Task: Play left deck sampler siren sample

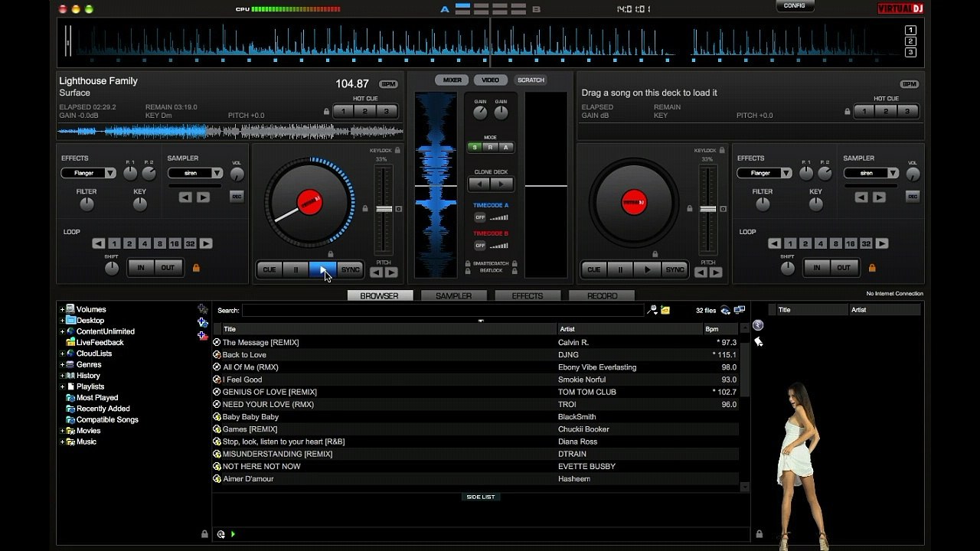Action: click(x=203, y=197)
